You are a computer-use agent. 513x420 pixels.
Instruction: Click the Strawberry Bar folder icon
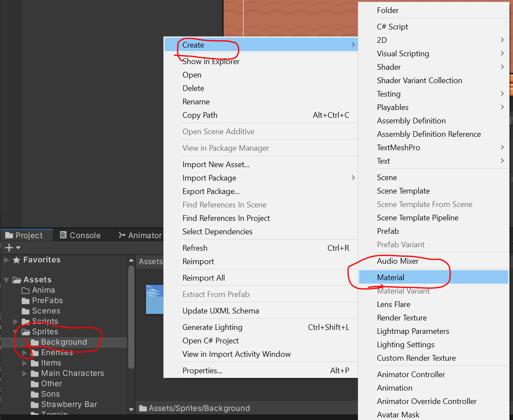point(35,404)
